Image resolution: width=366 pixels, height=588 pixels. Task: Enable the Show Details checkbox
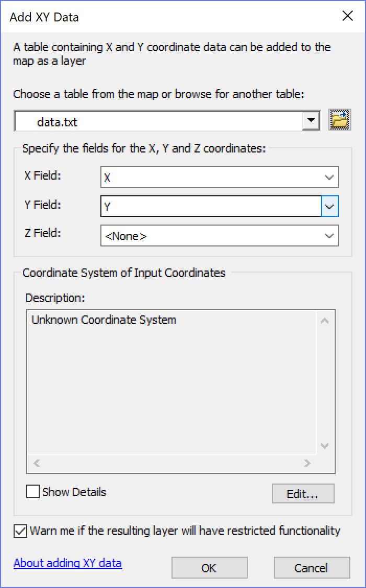pyautogui.click(x=33, y=492)
